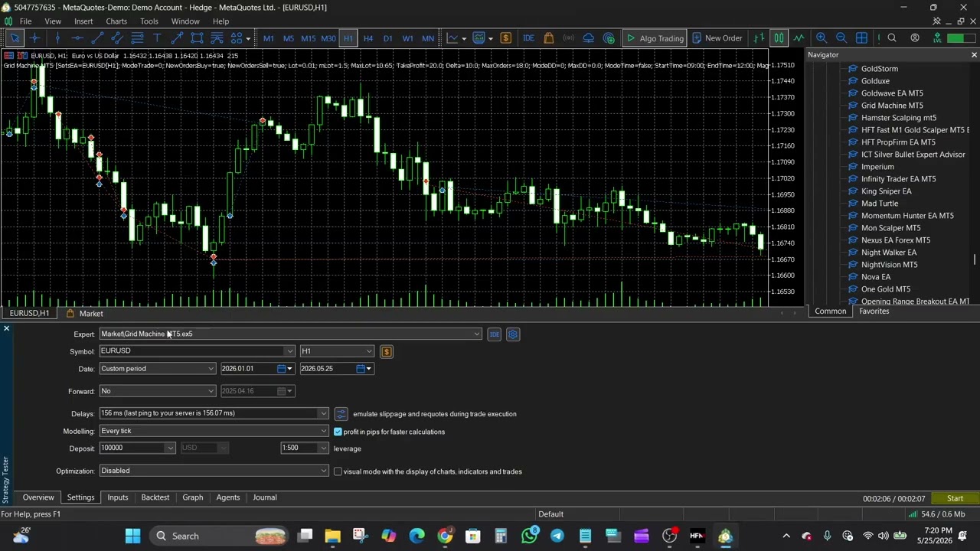The image size is (980, 551).
Task: Expand the Expert selection dropdown
Action: [476, 334]
